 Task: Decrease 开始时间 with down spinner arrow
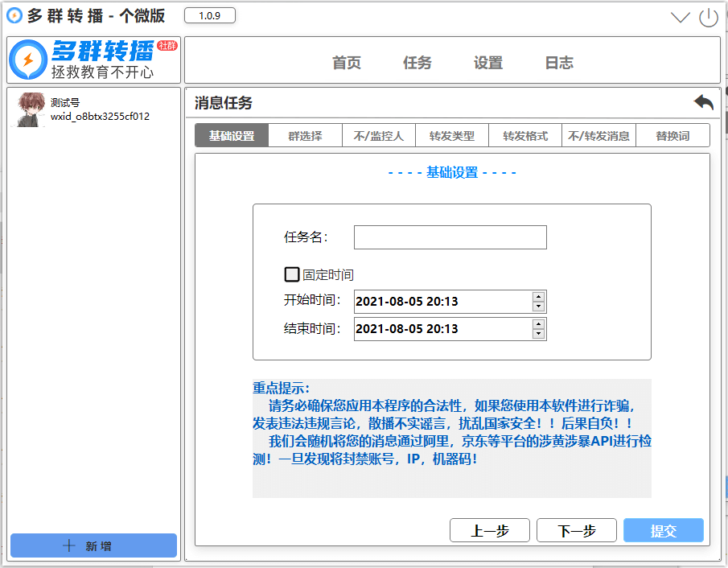(x=539, y=307)
